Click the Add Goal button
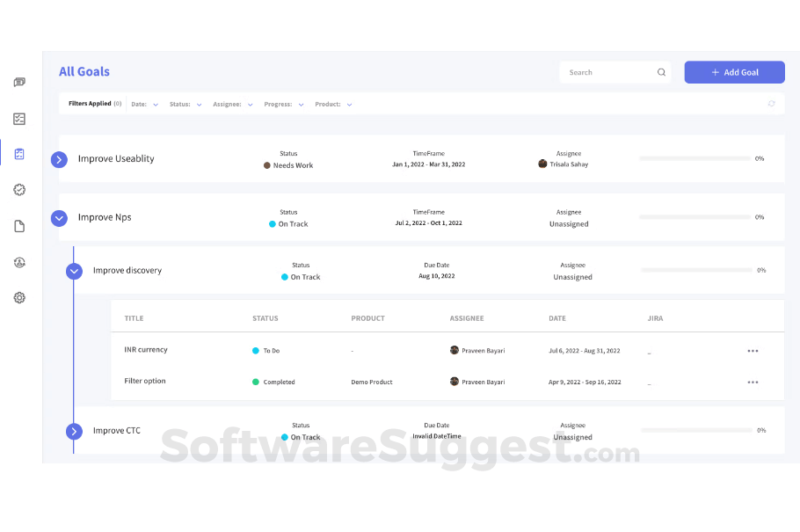This screenshot has width=800, height=532. tap(734, 72)
